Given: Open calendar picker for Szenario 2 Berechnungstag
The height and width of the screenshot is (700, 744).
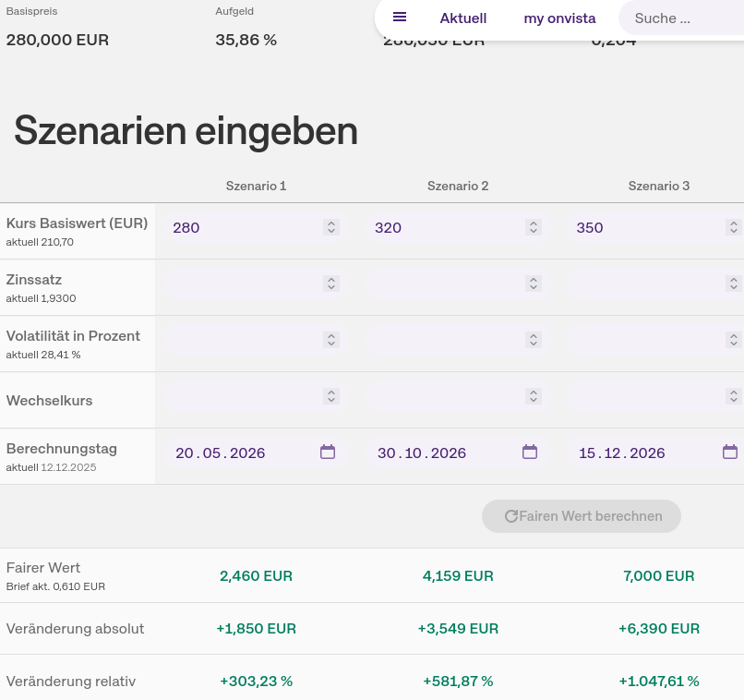Looking at the screenshot, I should point(530,452).
